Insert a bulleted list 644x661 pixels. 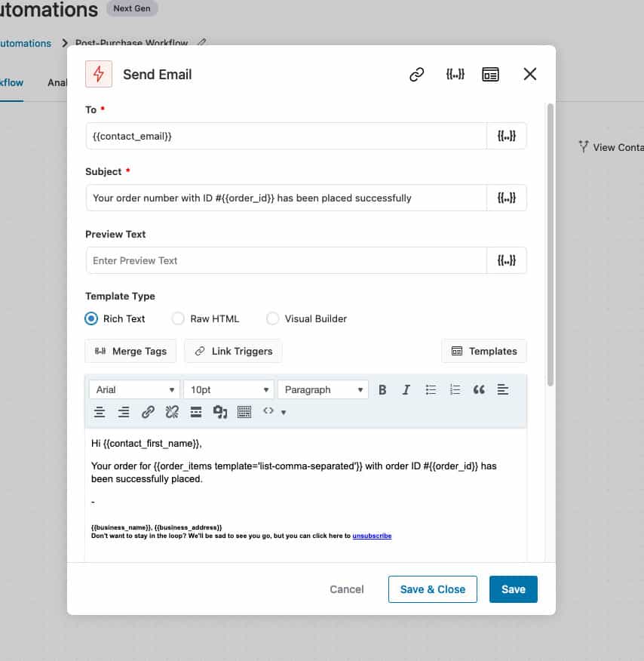point(431,389)
